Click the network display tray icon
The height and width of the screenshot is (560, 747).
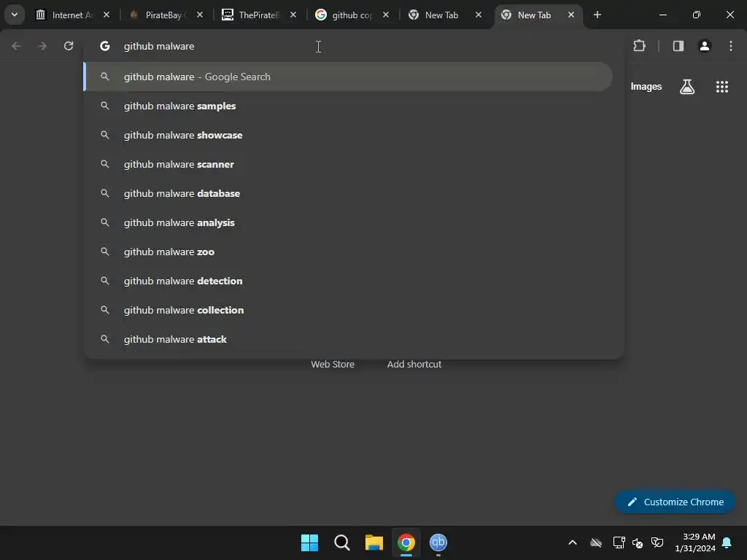coord(619,542)
